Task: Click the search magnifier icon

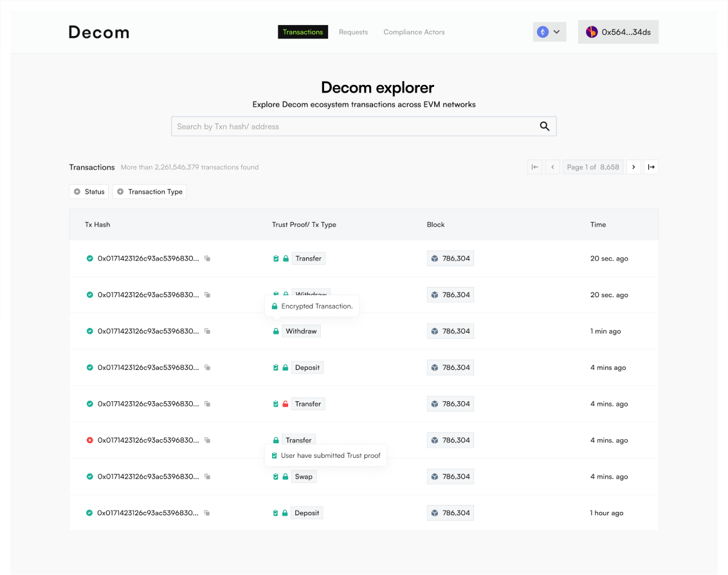Action: [x=544, y=127]
